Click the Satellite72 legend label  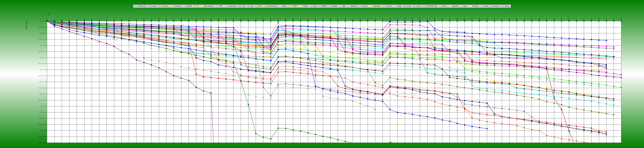click(x=354, y=6)
